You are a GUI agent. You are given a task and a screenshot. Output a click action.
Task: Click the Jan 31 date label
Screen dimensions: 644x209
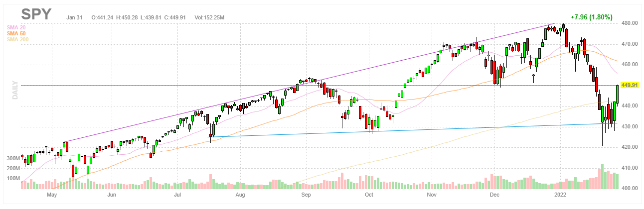[74, 18]
